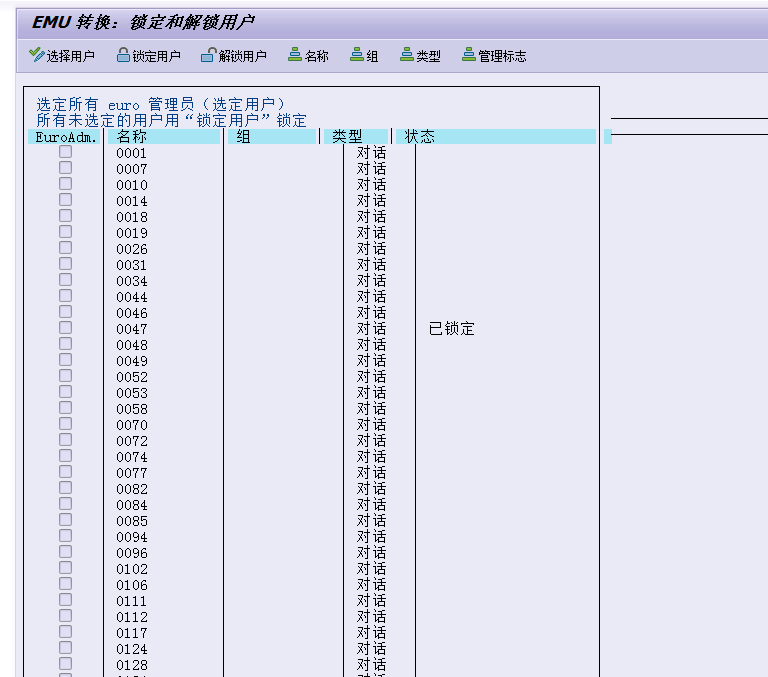Click the 类型 column header in list
Screen dimensions: 768x677
pyautogui.click(x=356, y=137)
